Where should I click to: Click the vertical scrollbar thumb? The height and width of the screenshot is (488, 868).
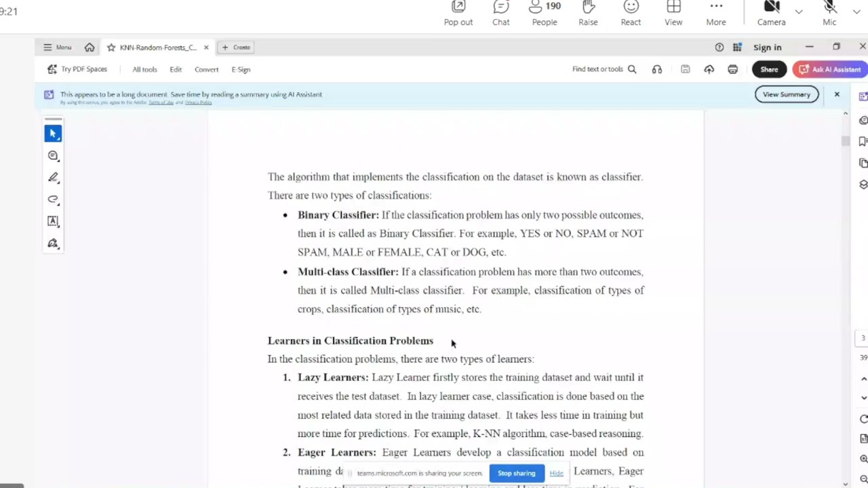845,140
